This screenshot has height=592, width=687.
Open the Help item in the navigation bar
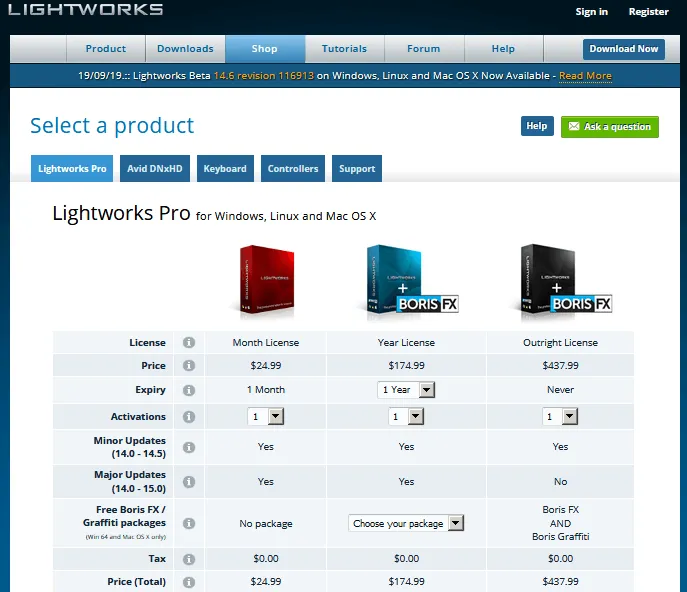(x=503, y=49)
